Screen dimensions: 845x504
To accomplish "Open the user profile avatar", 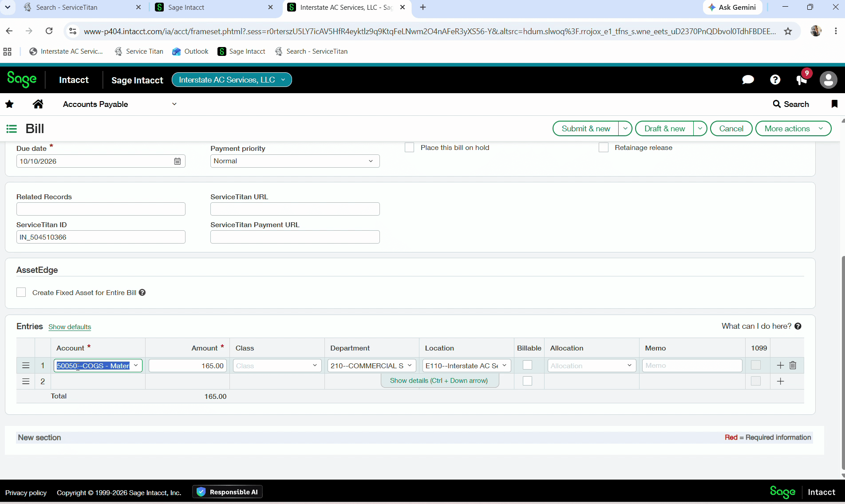I will coord(828,80).
